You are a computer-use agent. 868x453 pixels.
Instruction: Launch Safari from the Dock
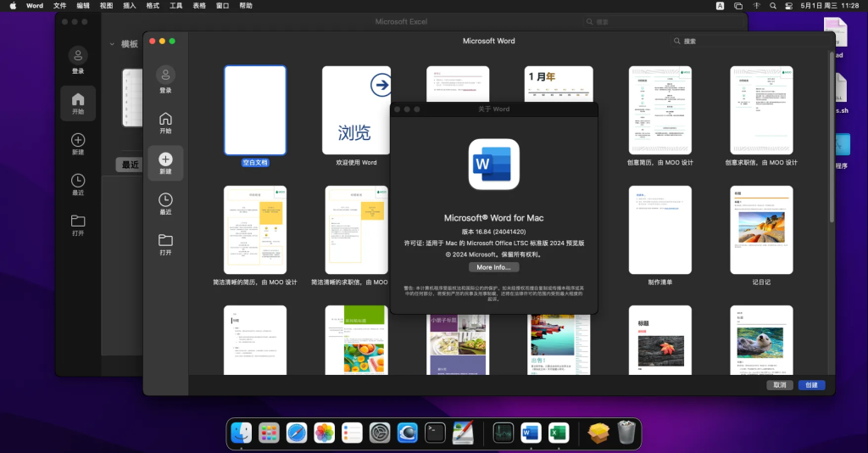click(x=297, y=433)
